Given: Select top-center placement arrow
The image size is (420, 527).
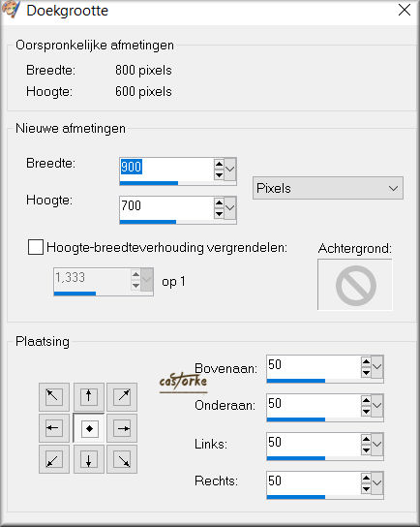Looking at the screenshot, I should click(x=89, y=396).
